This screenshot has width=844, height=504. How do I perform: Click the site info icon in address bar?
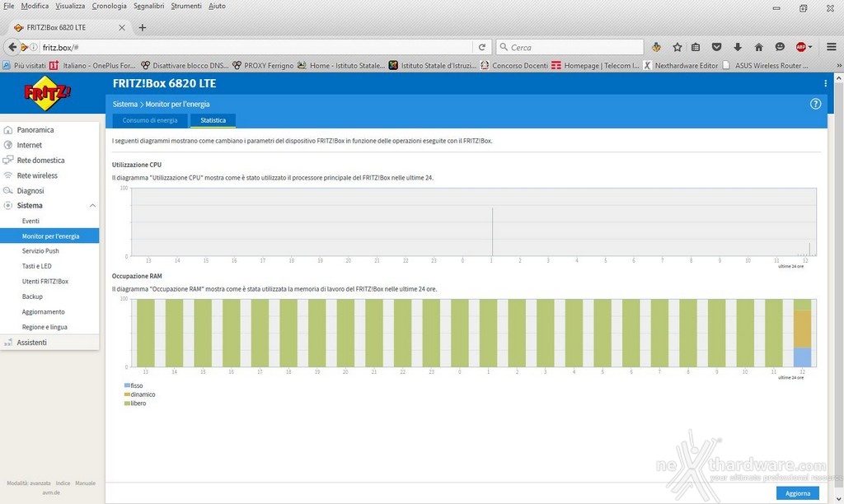[x=33, y=47]
